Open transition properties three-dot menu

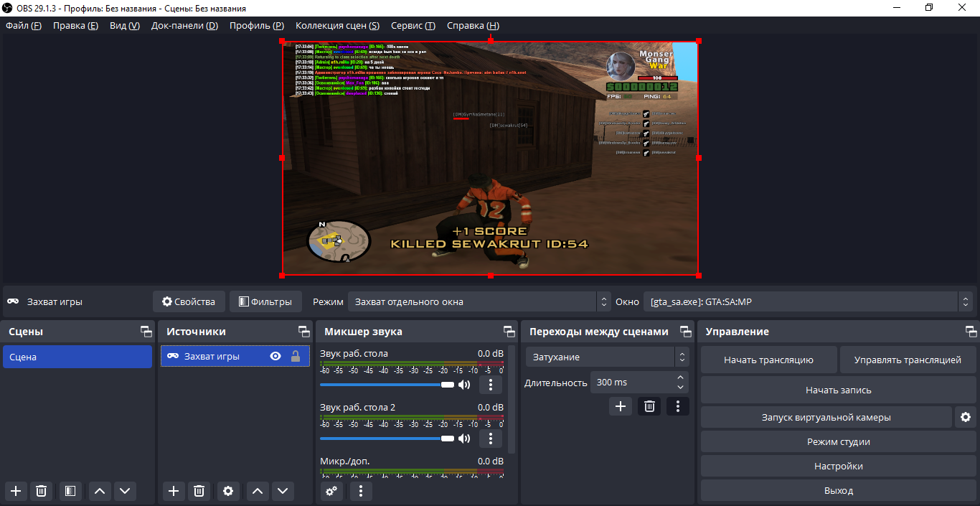click(x=678, y=406)
